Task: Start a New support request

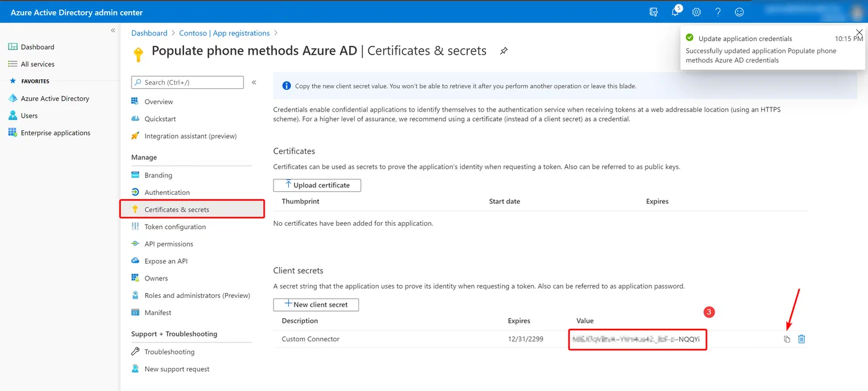Action: click(177, 369)
